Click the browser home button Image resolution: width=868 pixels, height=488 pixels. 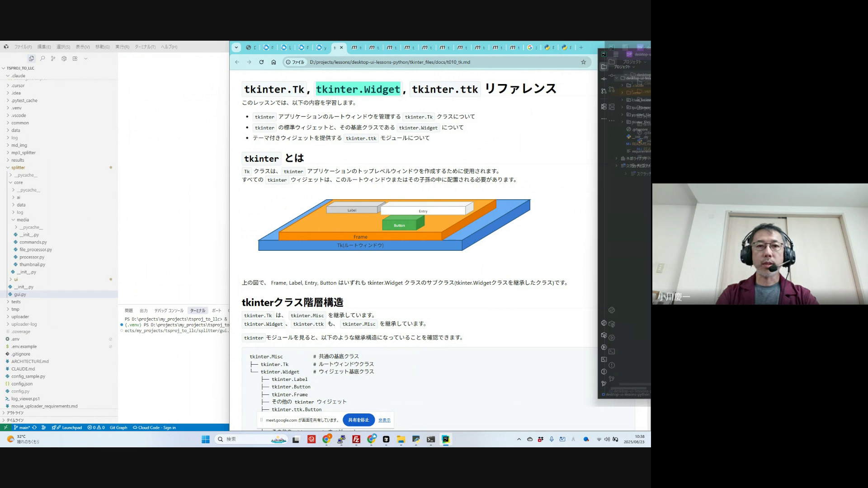(274, 62)
